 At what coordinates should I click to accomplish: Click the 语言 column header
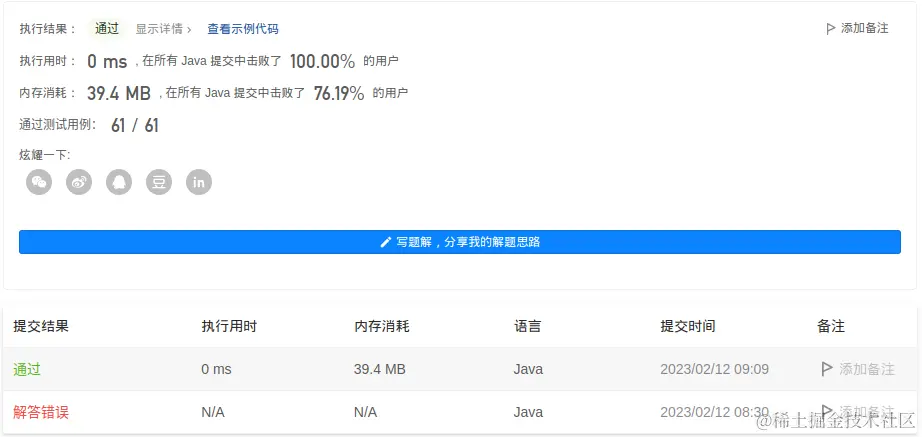[528, 326]
